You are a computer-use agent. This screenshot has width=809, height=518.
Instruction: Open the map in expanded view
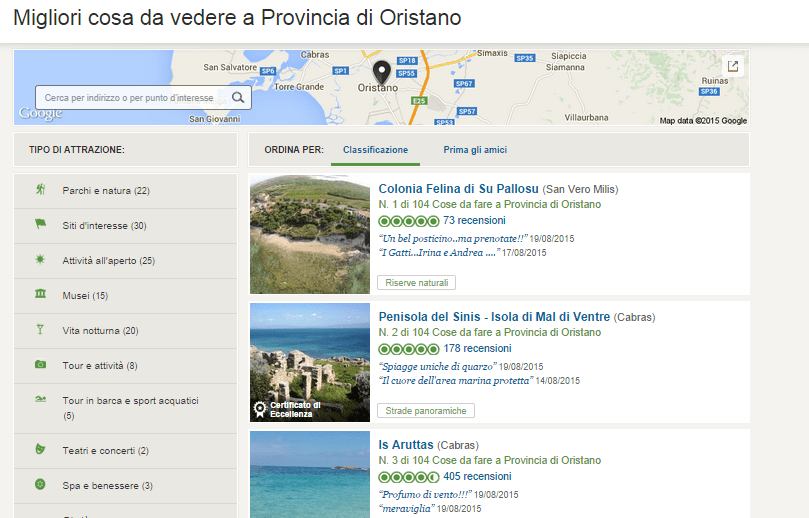[x=733, y=66]
